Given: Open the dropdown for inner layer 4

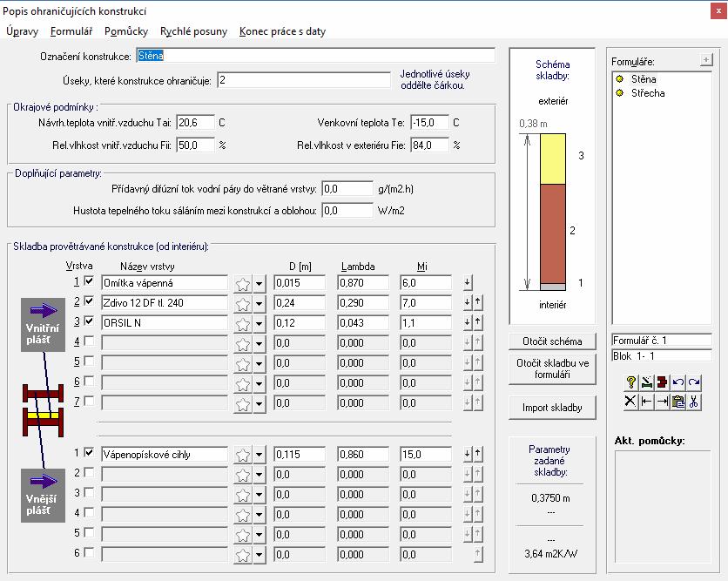Looking at the screenshot, I should (260, 344).
